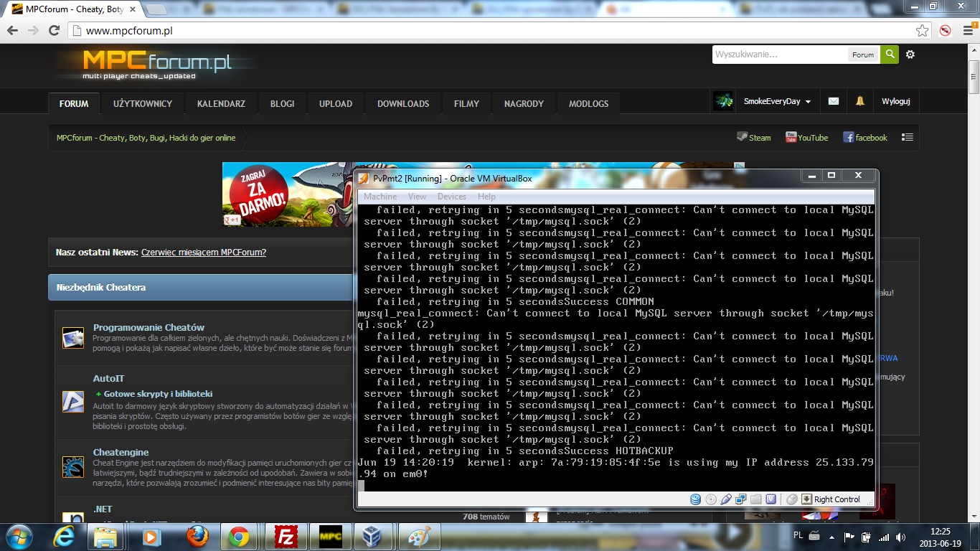
Task: Open the AutoIT forum link
Action: (109, 379)
